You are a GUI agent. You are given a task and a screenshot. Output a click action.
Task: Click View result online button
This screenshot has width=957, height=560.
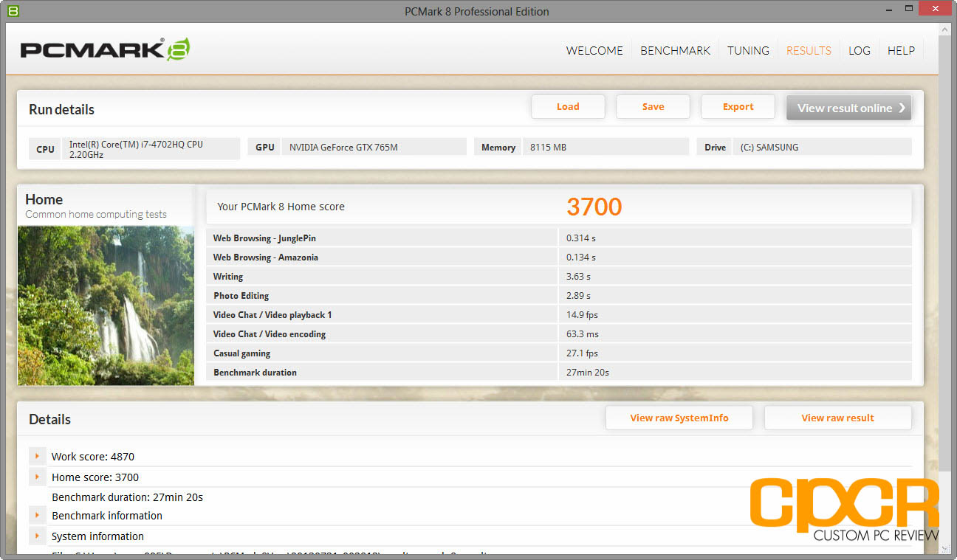[x=848, y=108]
